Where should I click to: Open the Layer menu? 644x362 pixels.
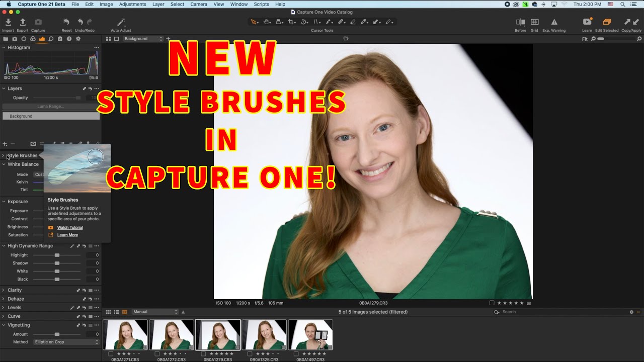158,4
